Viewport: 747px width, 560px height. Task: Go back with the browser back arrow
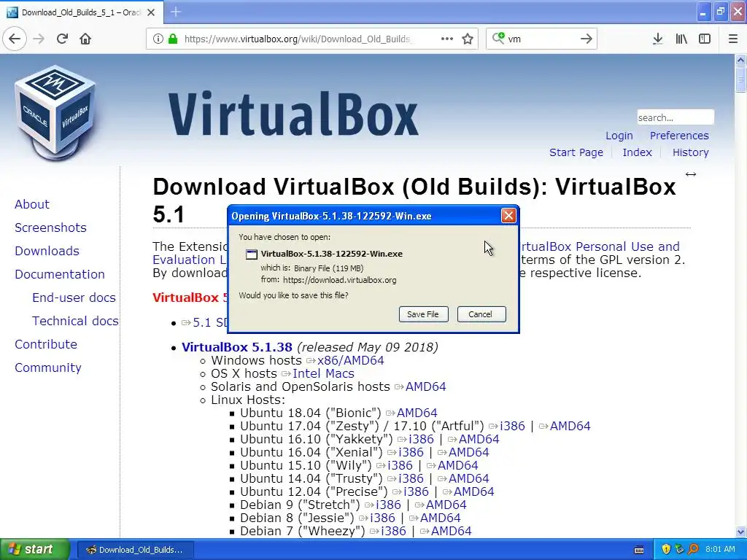15,39
